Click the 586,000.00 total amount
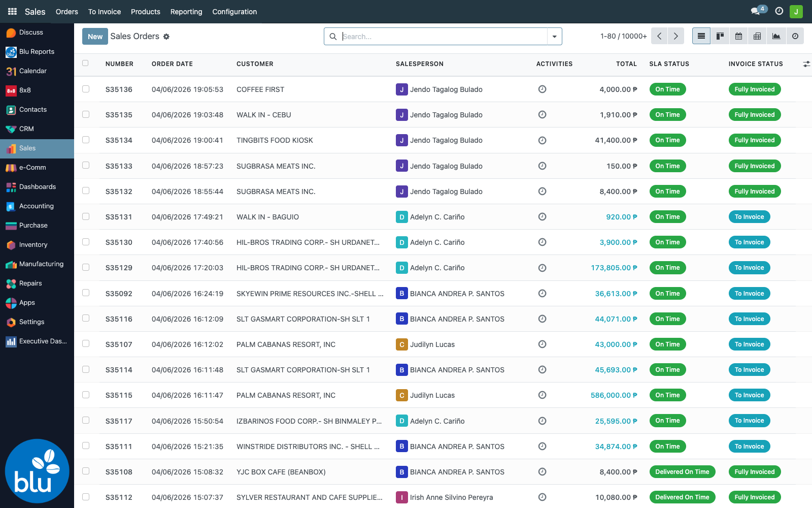This screenshot has height=508, width=812. [614, 395]
